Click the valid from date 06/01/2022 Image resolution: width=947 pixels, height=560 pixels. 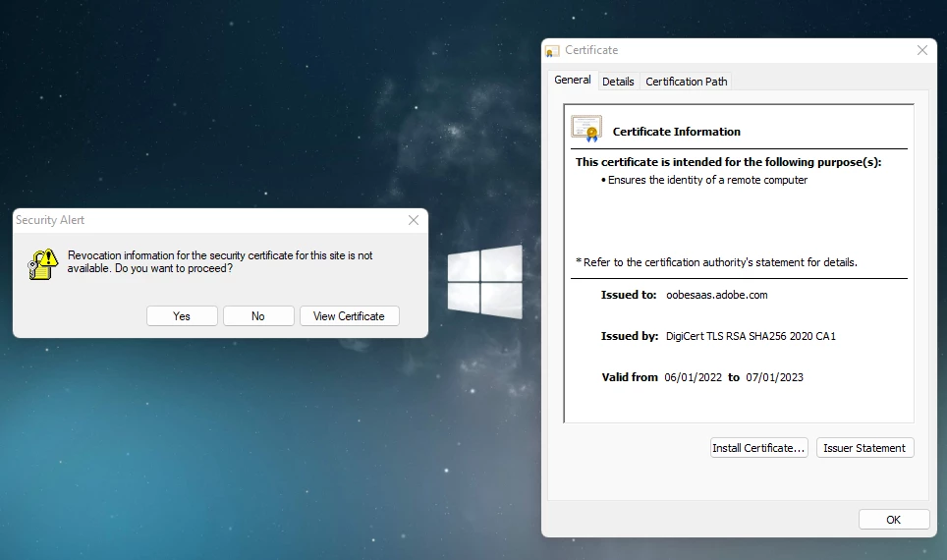click(693, 377)
